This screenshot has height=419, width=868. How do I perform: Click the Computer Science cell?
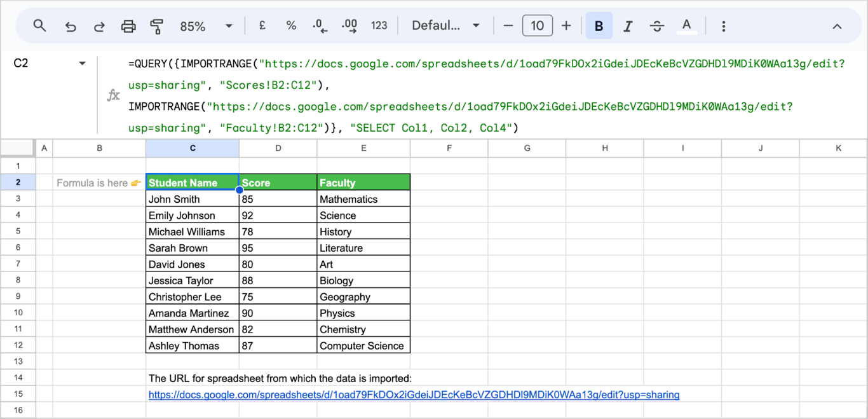(x=363, y=346)
